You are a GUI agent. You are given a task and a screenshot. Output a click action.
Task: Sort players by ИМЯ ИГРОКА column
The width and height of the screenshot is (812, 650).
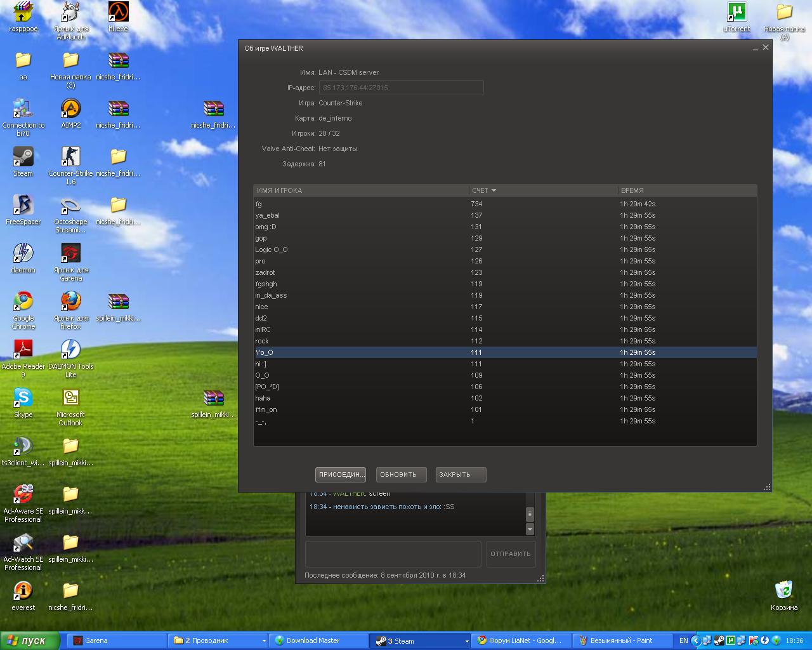(x=361, y=190)
